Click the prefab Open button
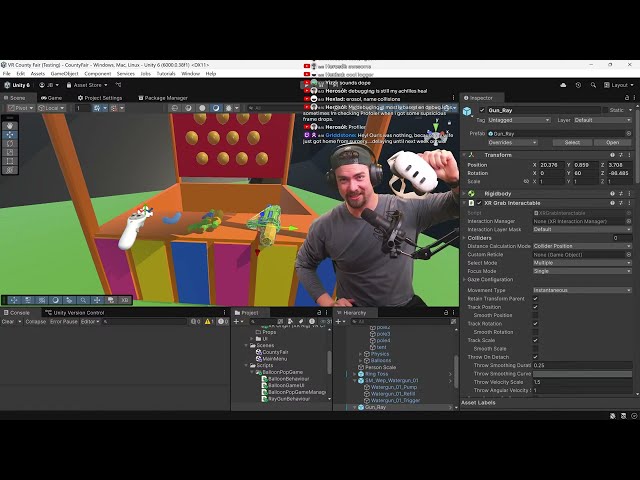The height and width of the screenshot is (480, 640). pos(613,142)
